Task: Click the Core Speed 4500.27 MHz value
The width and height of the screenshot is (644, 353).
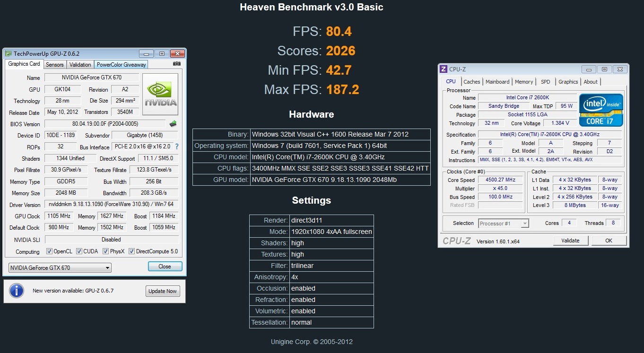Action: coord(500,180)
